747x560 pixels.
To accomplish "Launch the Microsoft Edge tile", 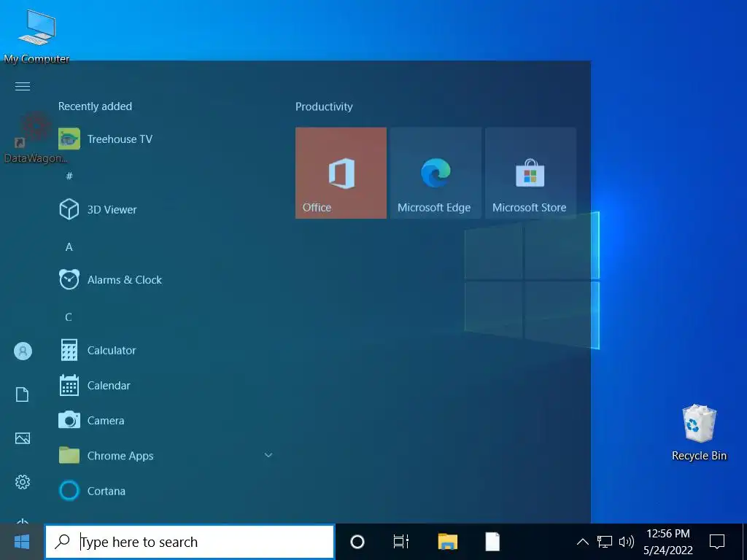I will [436, 173].
